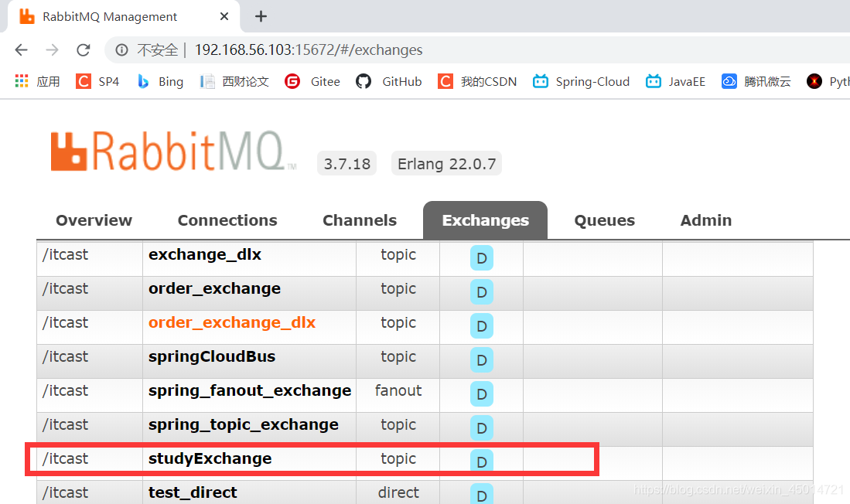Viewport: 850px width, 504px height.
Task: Reload the page with refresh icon
Action: coord(83,49)
